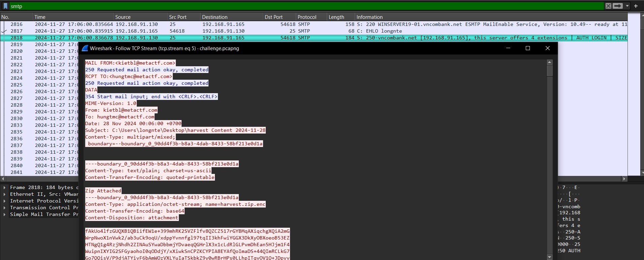Click quoted-printable transfer encoding line
Image resolution: width=644 pixels, height=260 pixels.
point(150,177)
